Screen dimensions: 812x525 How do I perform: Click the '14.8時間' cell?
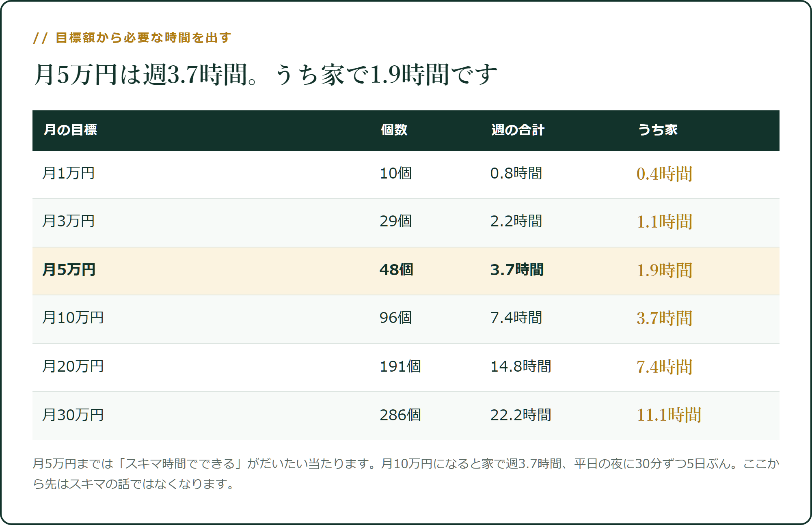point(521,366)
